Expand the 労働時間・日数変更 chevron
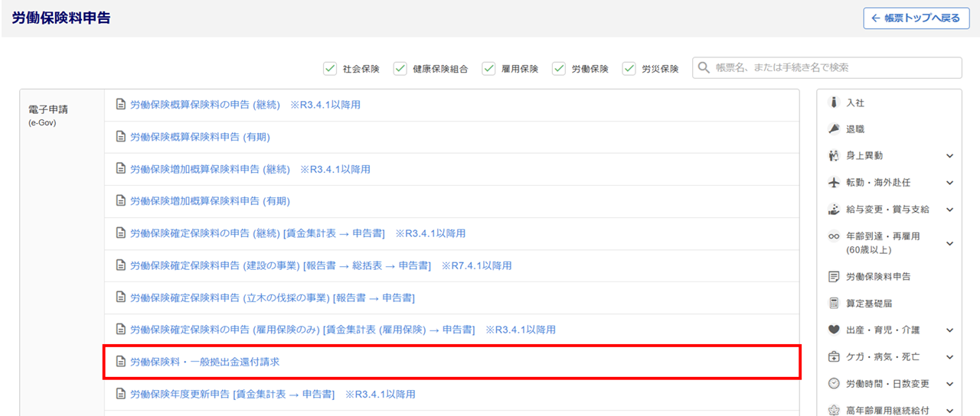Image resolution: width=980 pixels, height=416 pixels. [x=949, y=384]
